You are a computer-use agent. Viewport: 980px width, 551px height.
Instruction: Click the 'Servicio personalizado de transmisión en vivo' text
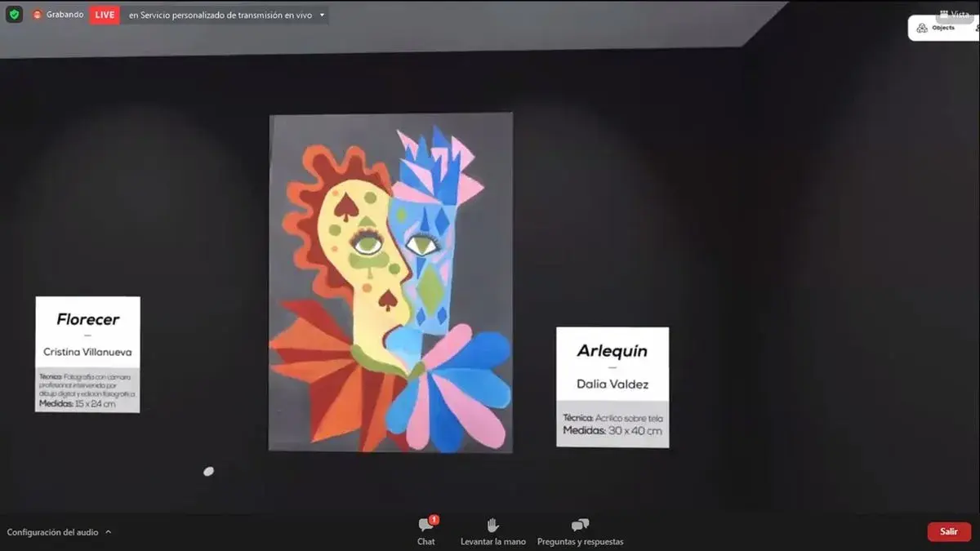pos(220,15)
